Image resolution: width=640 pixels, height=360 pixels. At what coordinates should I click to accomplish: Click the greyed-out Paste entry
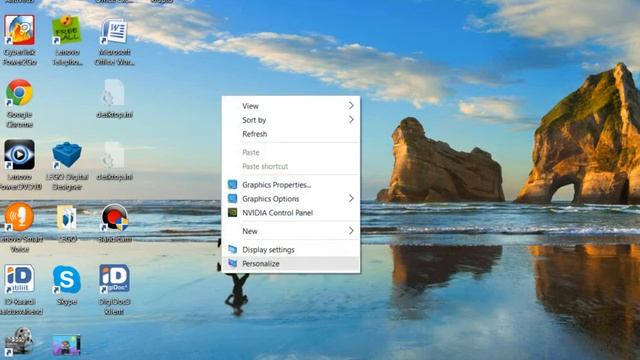291,152
